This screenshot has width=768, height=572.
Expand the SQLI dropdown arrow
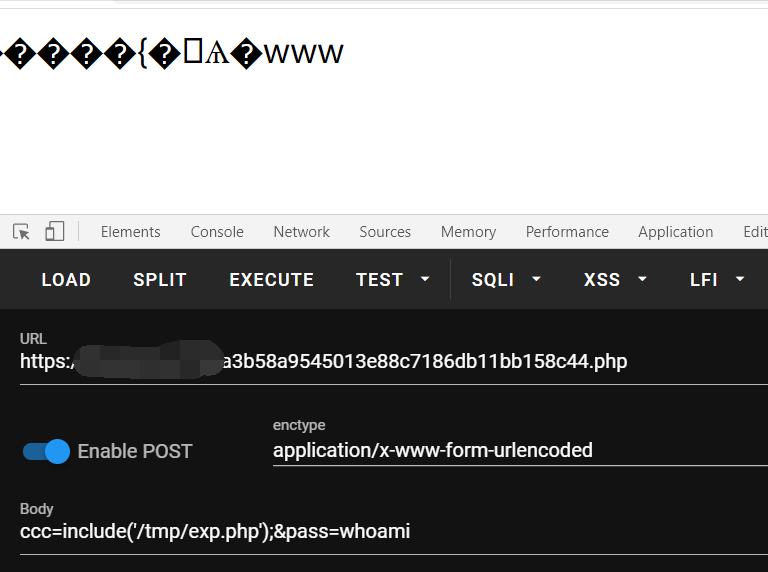(536, 279)
